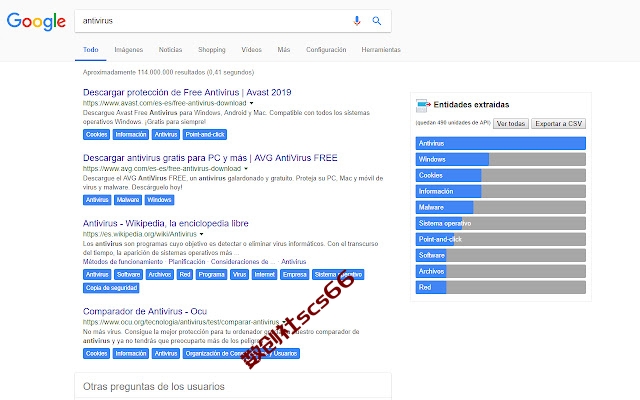The height and width of the screenshot is (400, 640).
Task: Click the Google logo
Action: pos(36,21)
